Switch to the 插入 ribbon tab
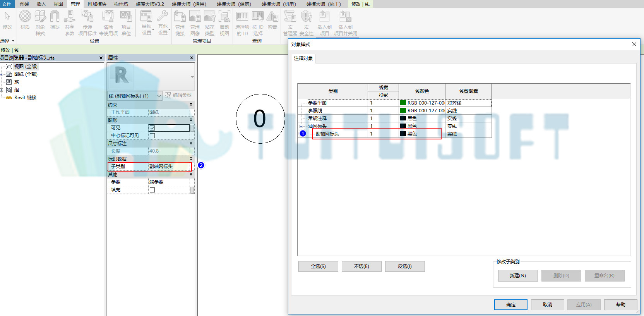The image size is (644, 316). 41,4
